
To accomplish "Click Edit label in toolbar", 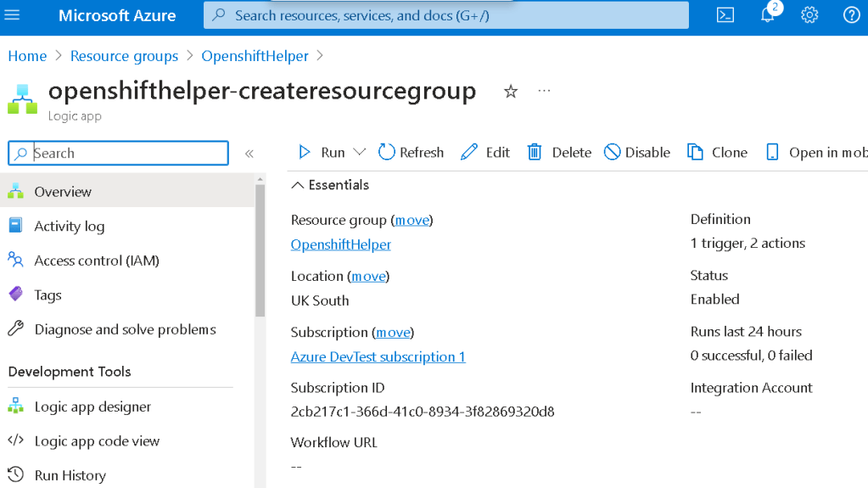I will pos(498,152).
